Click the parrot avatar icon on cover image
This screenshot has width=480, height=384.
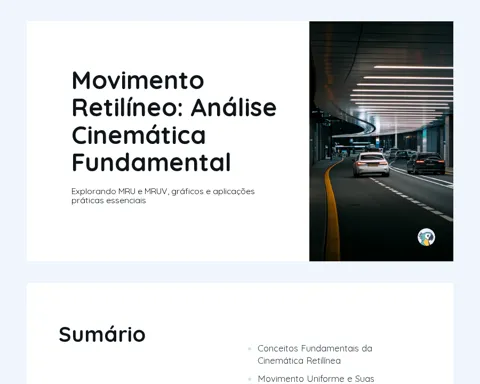(426, 237)
